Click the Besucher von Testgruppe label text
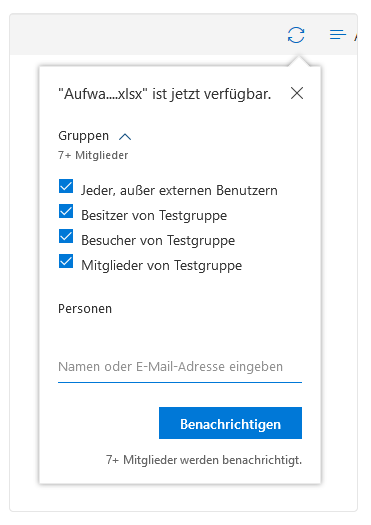371x525 pixels. coord(158,240)
